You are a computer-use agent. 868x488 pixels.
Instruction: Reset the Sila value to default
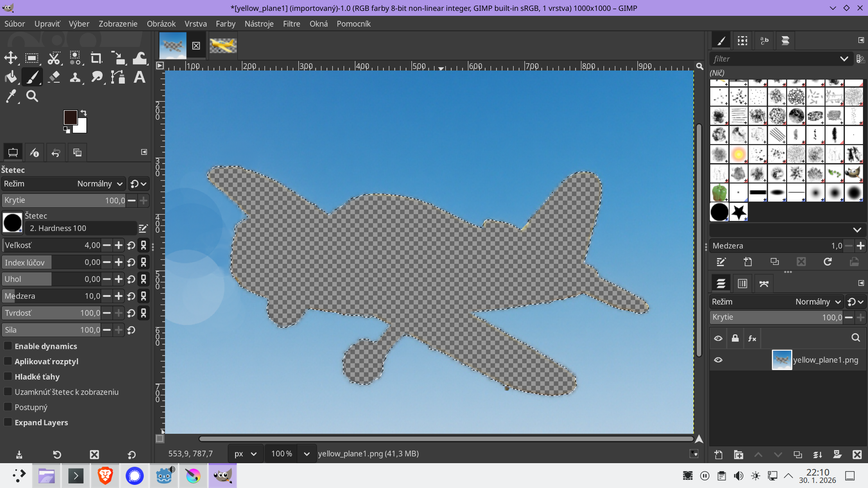132,330
